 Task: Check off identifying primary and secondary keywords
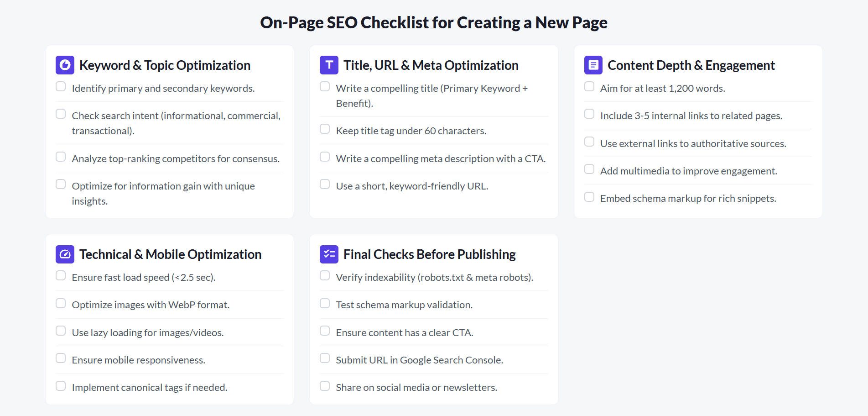pos(61,86)
